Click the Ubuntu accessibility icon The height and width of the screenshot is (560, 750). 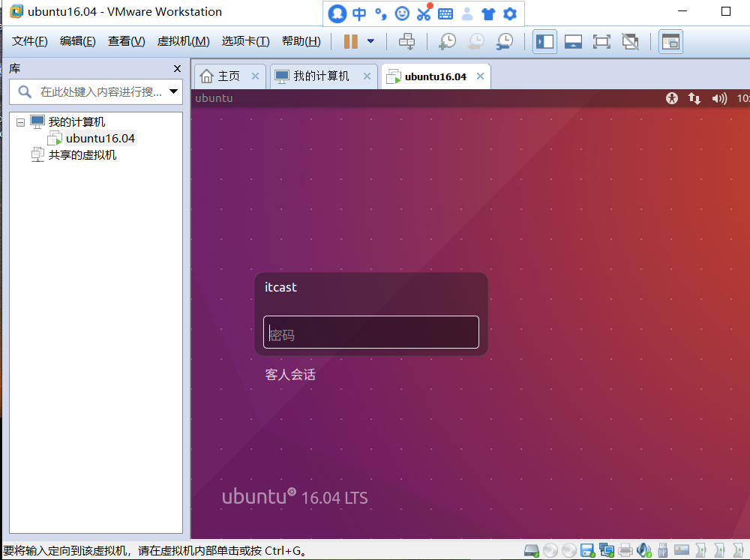point(671,98)
